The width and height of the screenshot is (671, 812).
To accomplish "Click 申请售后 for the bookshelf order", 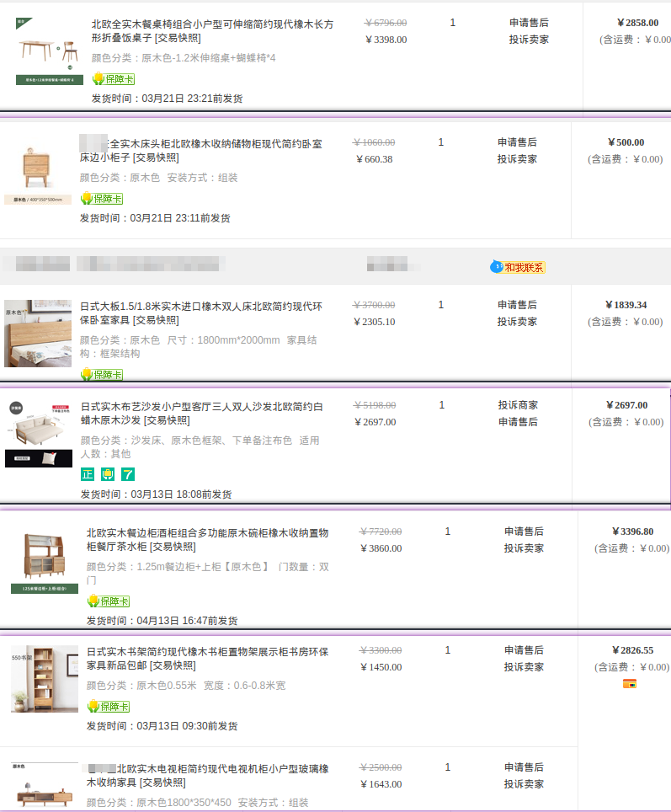I will tap(524, 650).
